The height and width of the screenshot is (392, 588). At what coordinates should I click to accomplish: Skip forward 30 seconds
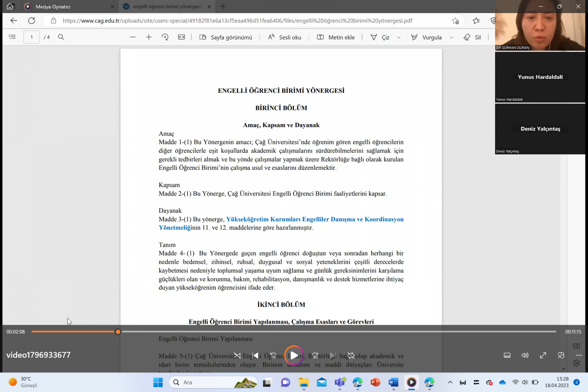click(x=315, y=355)
